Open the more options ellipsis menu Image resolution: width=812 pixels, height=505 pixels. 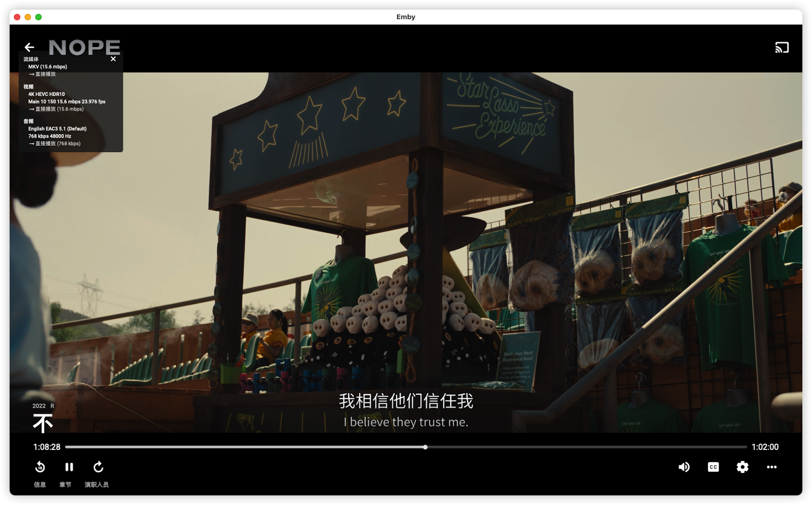pos(771,467)
